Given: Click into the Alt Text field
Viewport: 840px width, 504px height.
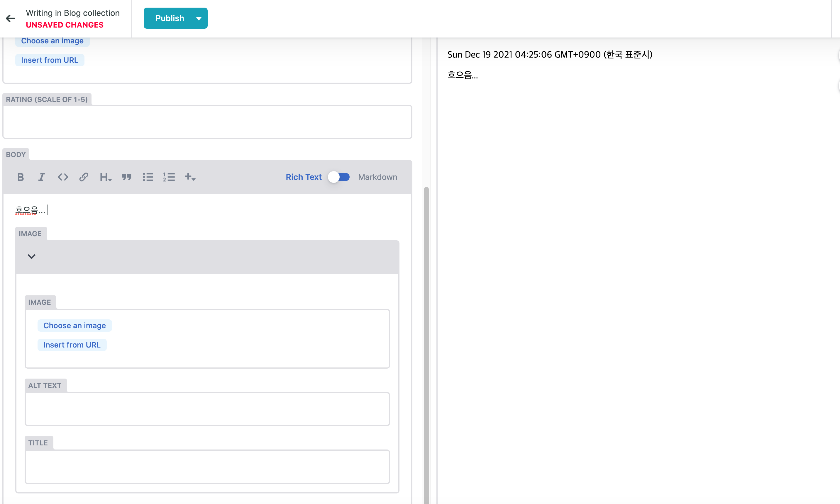Looking at the screenshot, I should pyautogui.click(x=207, y=409).
